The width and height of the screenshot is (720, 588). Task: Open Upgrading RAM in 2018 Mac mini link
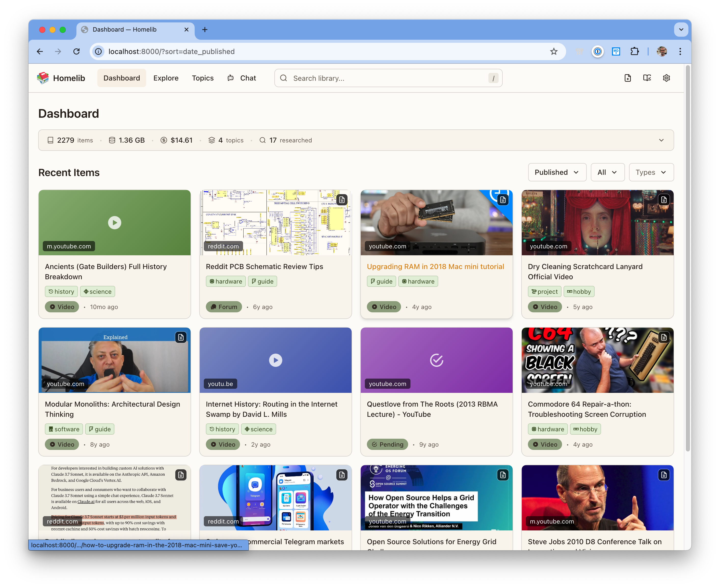tap(435, 266)
